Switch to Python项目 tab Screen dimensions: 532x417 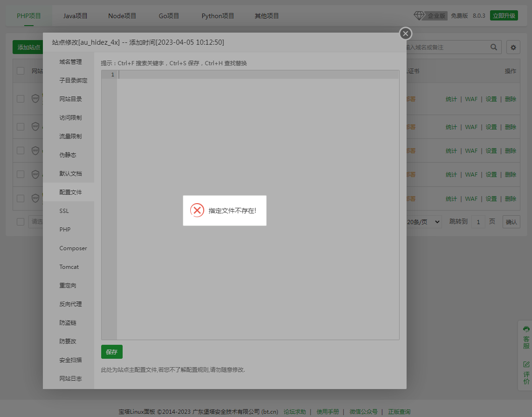[x=218, y=15]
